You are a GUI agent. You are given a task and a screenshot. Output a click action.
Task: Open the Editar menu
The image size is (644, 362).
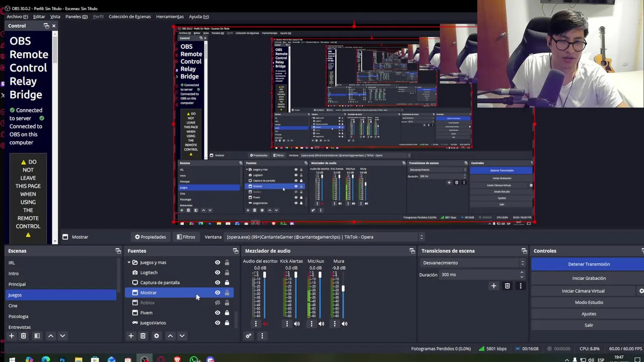39,17
